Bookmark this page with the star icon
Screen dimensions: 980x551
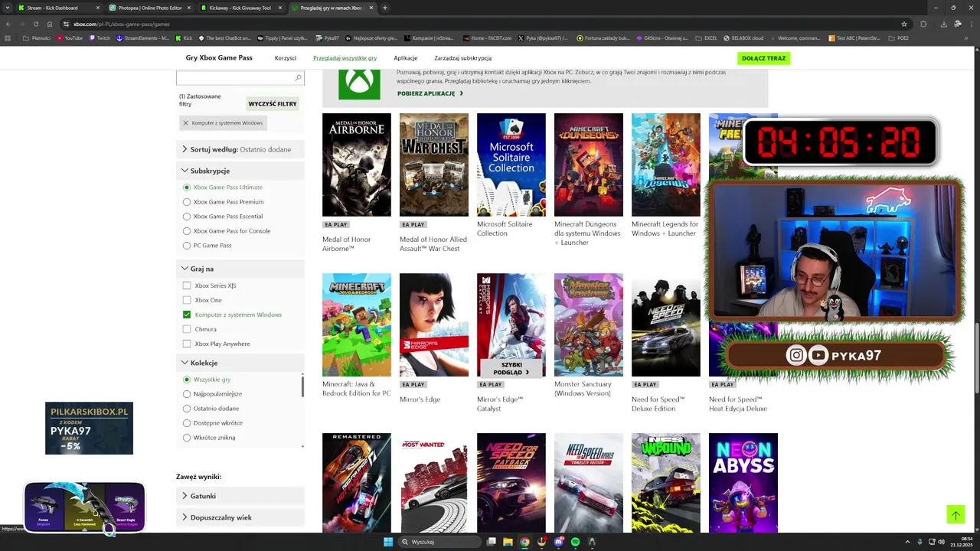coord(904,24)
